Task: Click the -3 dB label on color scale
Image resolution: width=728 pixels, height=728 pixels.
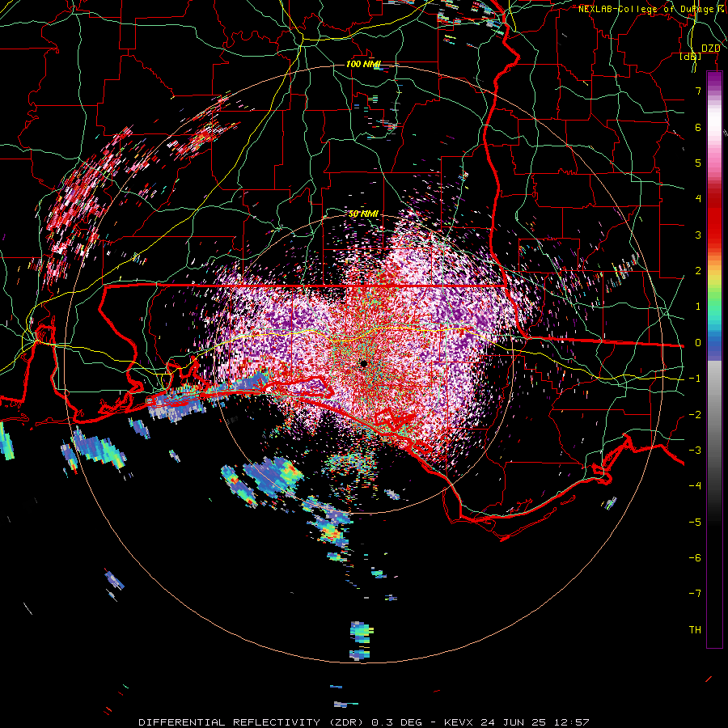Action: [695, 451]
